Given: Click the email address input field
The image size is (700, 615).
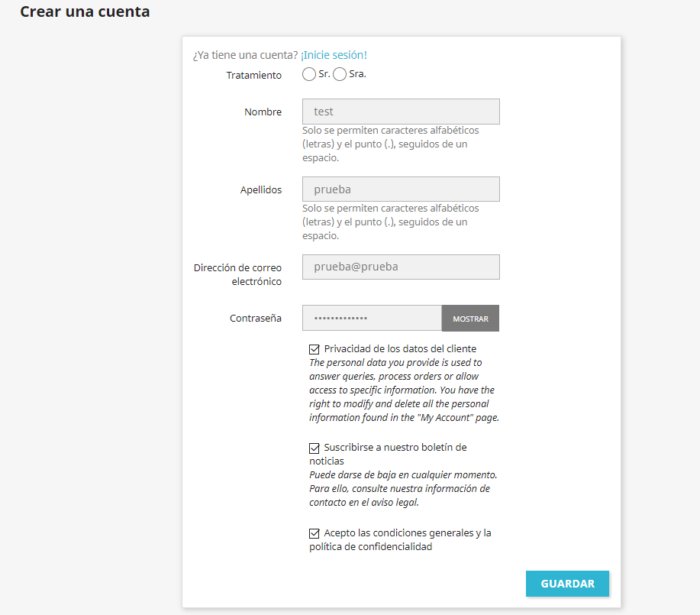Looking at the screenshot, I should [401, 267].
